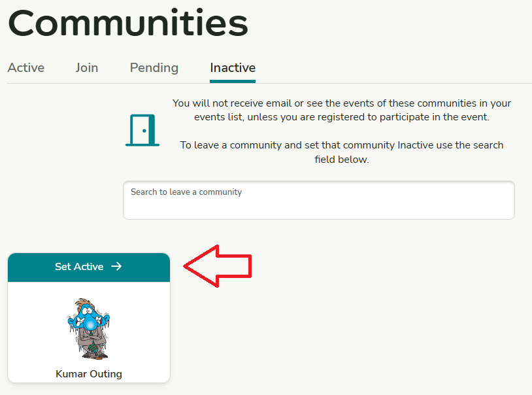This screenshot has height=395, width=532.
Task: Click the 'You will not receive email' paragraph
Action: 342,110
